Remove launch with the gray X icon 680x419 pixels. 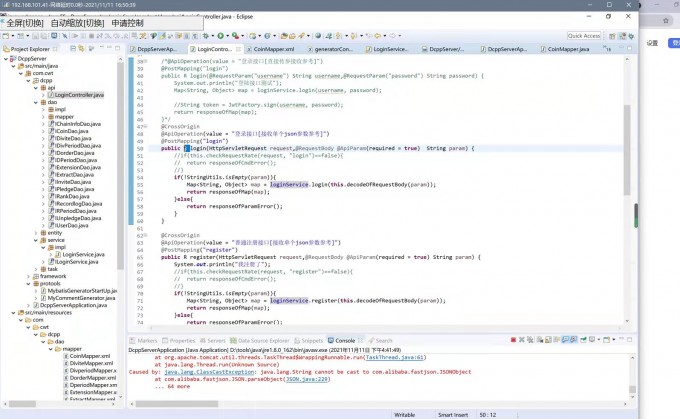[522, 340]
